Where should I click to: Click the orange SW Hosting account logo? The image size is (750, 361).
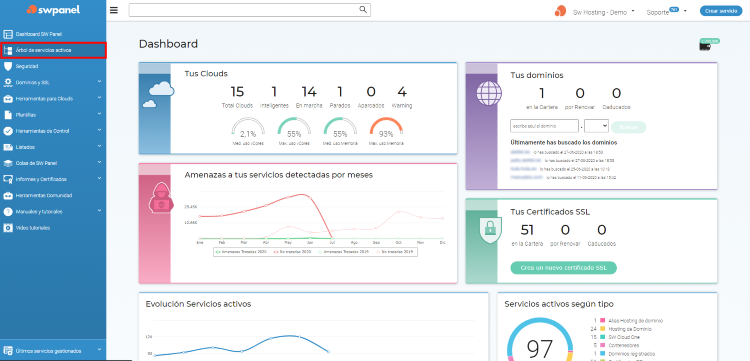560,11
